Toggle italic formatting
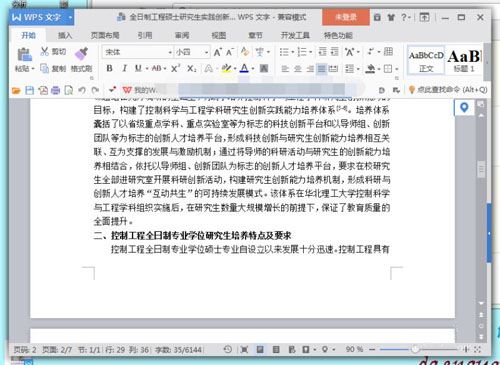 (x=124, y=68)
